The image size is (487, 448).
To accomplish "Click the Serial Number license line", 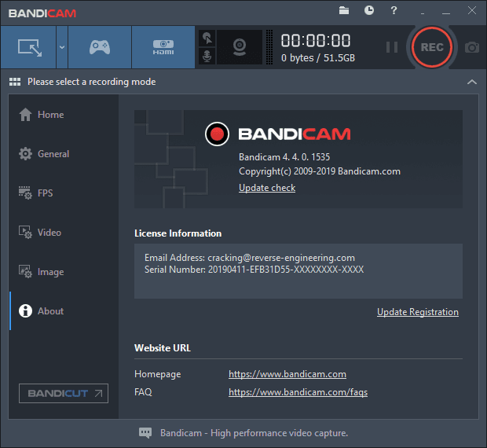I will pyautogui.click(x=254, y=270).
